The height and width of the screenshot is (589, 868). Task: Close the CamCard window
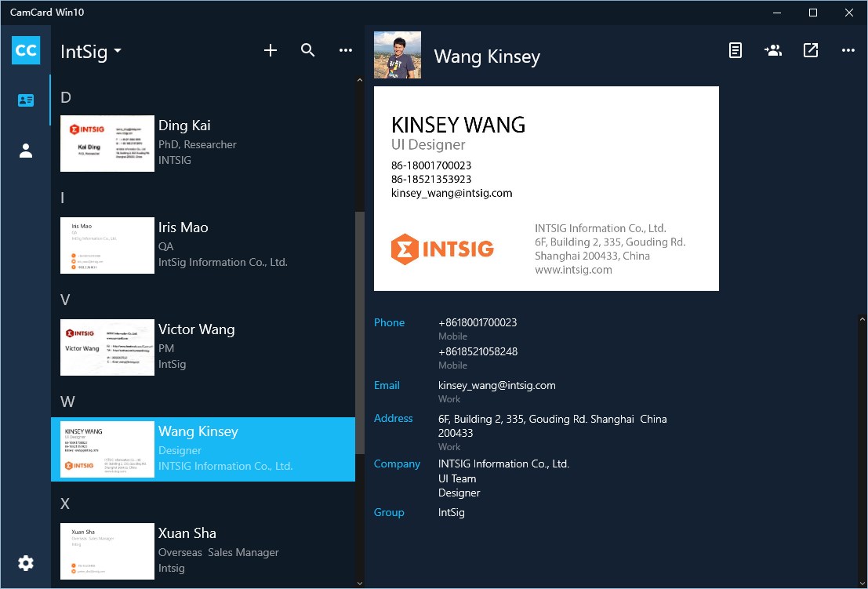[848, 13]
